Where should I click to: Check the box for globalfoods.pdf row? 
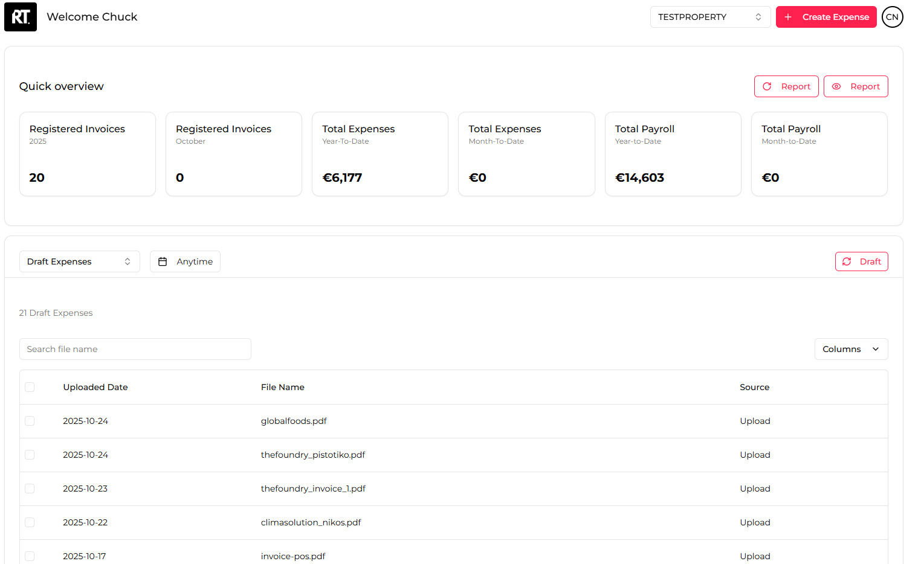coord(30,421)
